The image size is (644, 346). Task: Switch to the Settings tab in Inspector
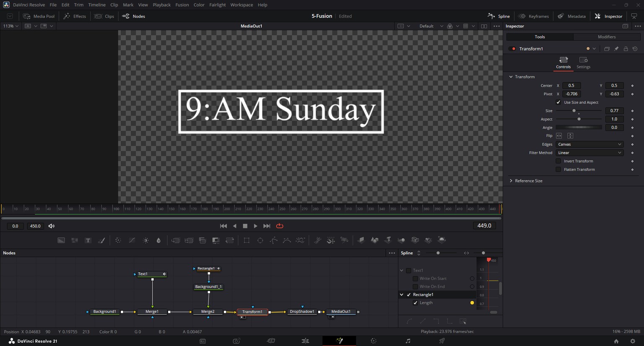[583, 62]
